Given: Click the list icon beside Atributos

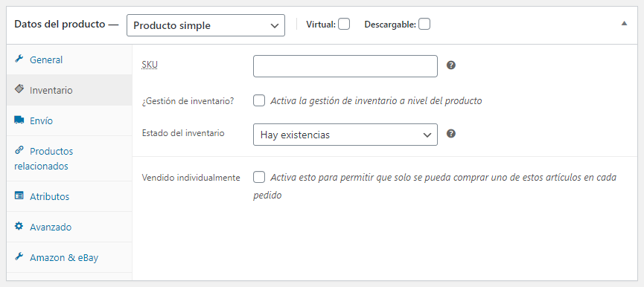Looking at the screenshot, I should tap(19, 196).
